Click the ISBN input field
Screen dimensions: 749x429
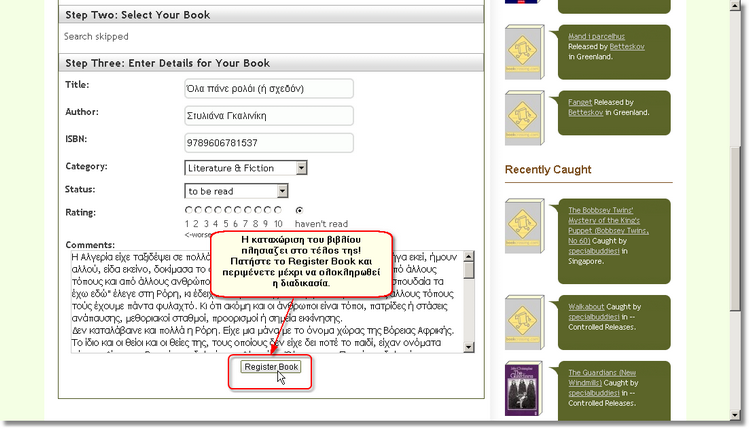pos(268,142)
